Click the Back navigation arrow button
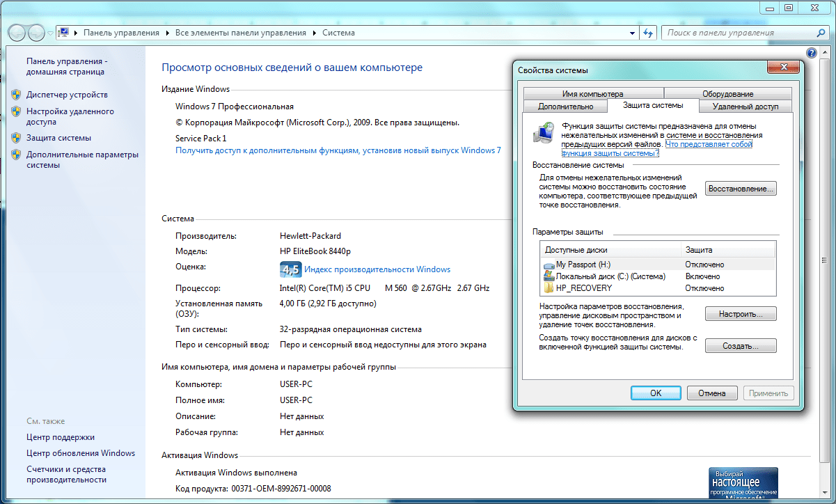The width and height of the screenshot is (836, 504). coord(17,33)
